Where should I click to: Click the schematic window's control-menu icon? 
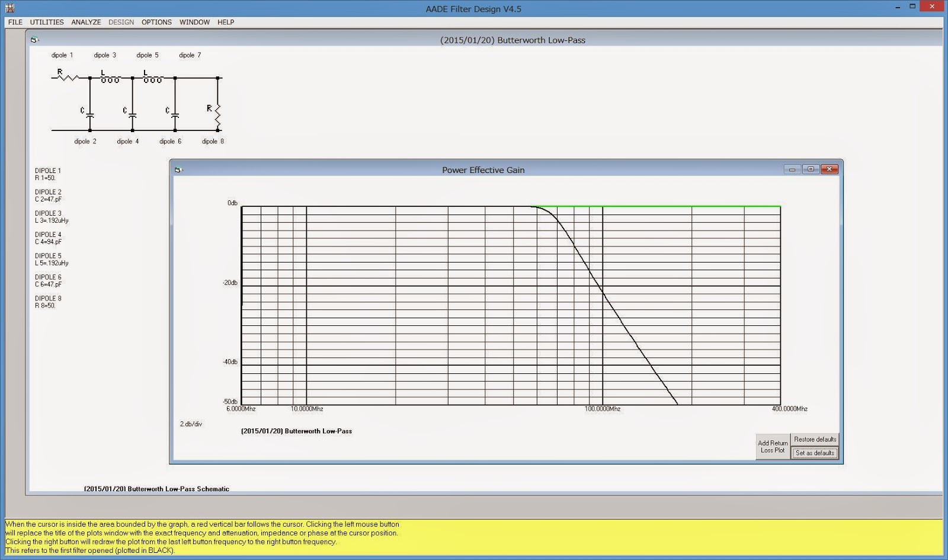click(33, 39)
